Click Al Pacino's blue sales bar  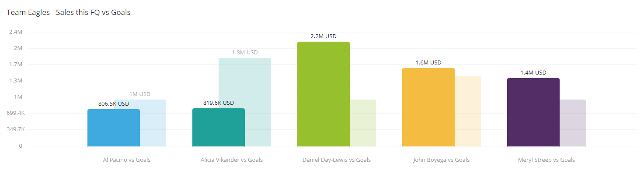pyautogui.click(x=114, y=128)
